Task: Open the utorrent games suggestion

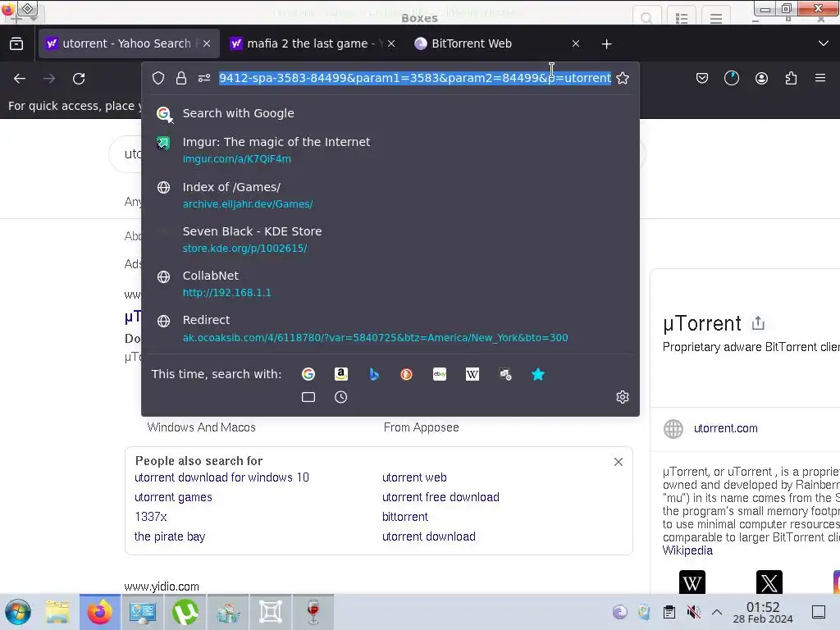Action: coord(173,497)
